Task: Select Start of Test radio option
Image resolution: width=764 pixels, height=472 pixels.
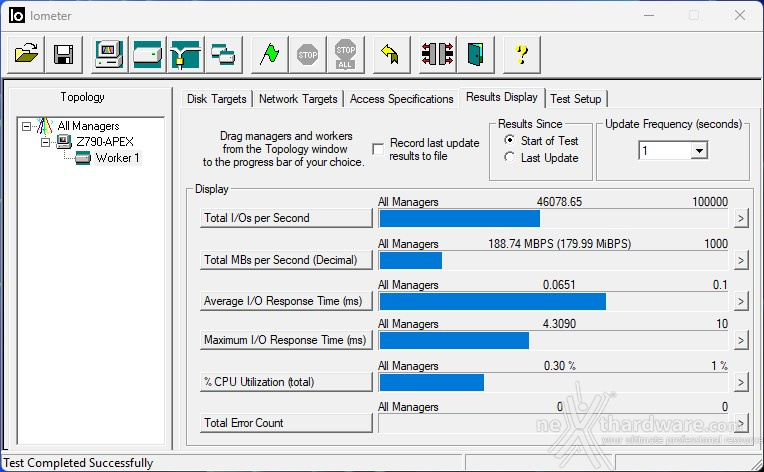Action: (x=509, y=140)
